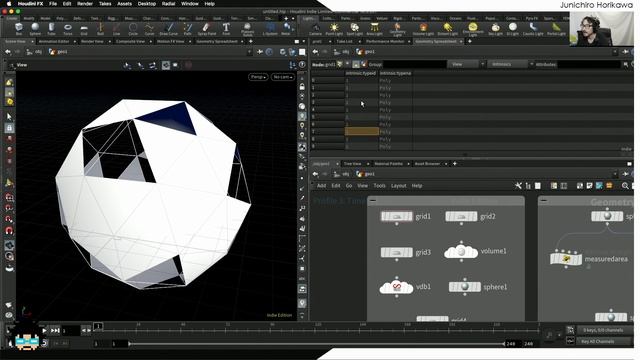Select the Sphere shelf tool
Image resolution: width=640 pixels, height=360 pixels.
[35, 28]
